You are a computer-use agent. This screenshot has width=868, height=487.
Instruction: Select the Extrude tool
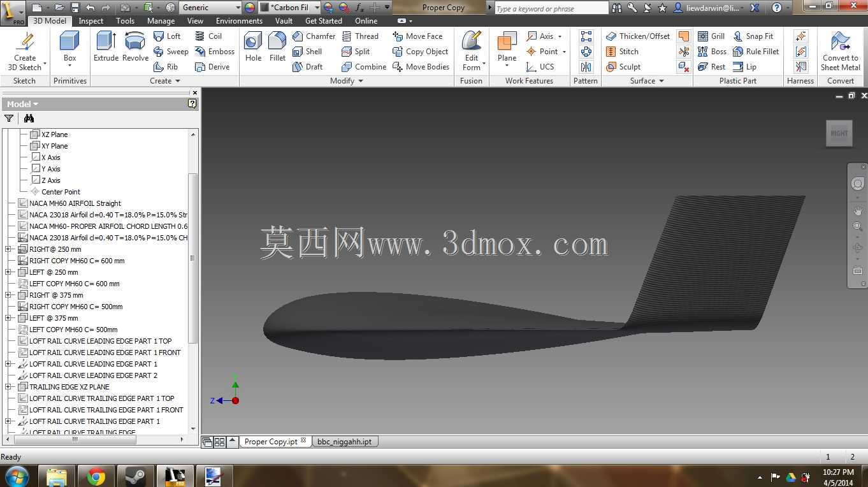coord(106,47)
